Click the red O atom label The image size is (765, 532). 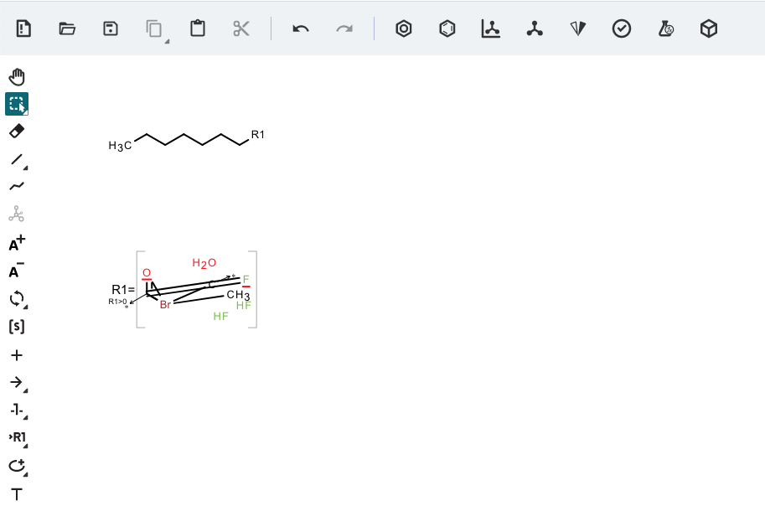[147, 272]
